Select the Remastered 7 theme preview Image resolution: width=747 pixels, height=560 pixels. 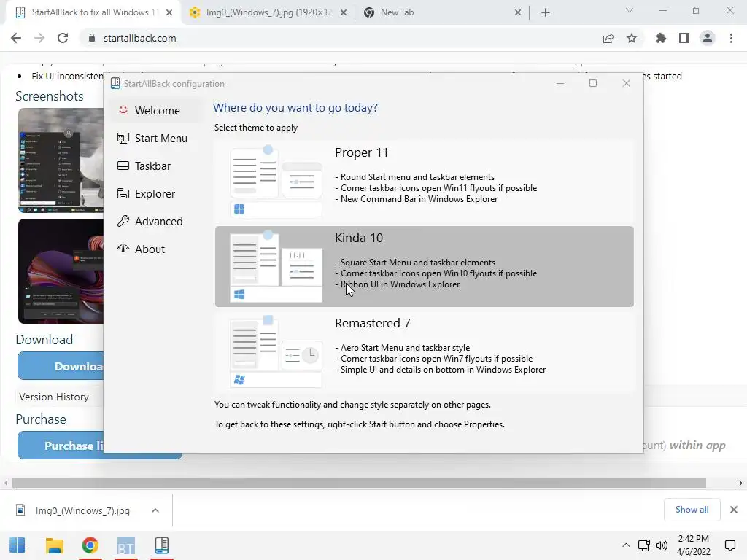[276, 351]
